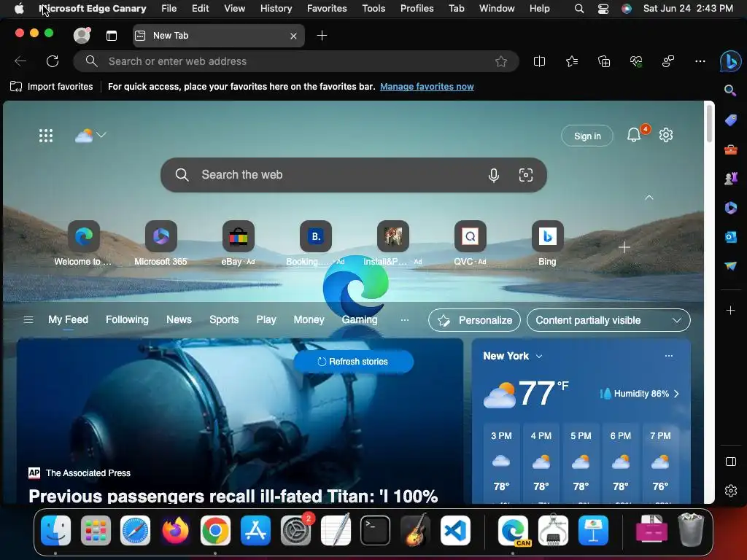Switch to the Money feed tab
The width and height of the screenshot is (747, 560).
point(309,320)
